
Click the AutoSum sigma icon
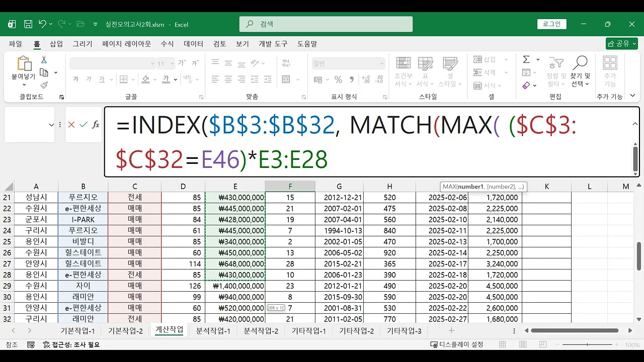click(x=526, y=59)
